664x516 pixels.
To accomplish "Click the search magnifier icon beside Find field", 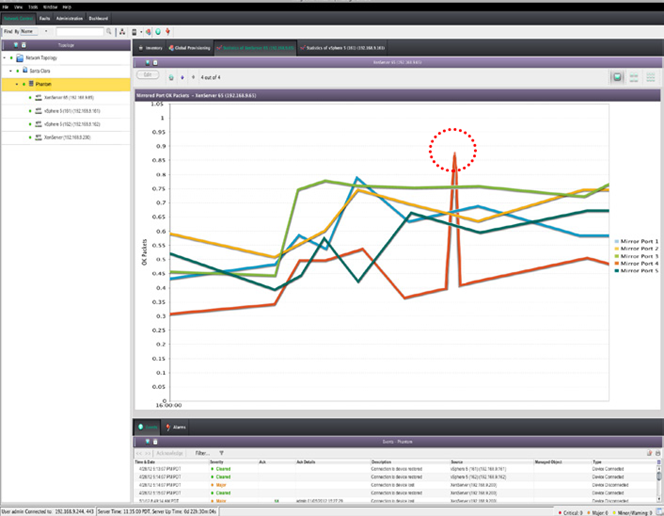I will point(110,32).
